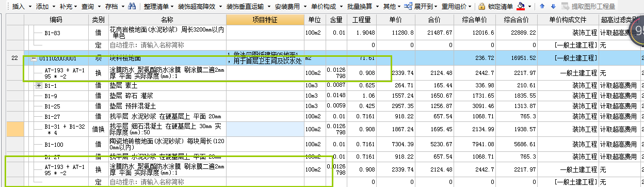Click the 块料楼地面 name cell
Screen dimensions: 644x187
pos(167,58)
